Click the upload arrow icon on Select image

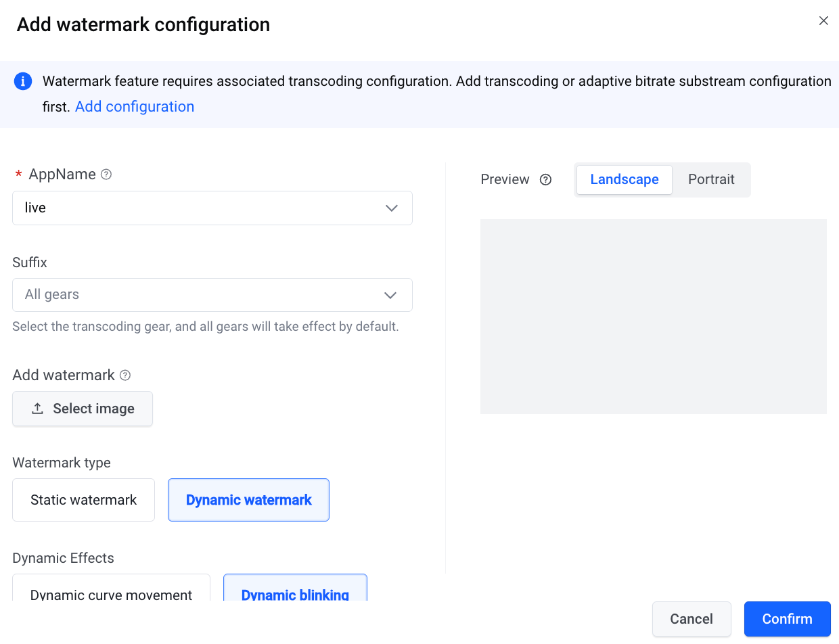[38, 409]
